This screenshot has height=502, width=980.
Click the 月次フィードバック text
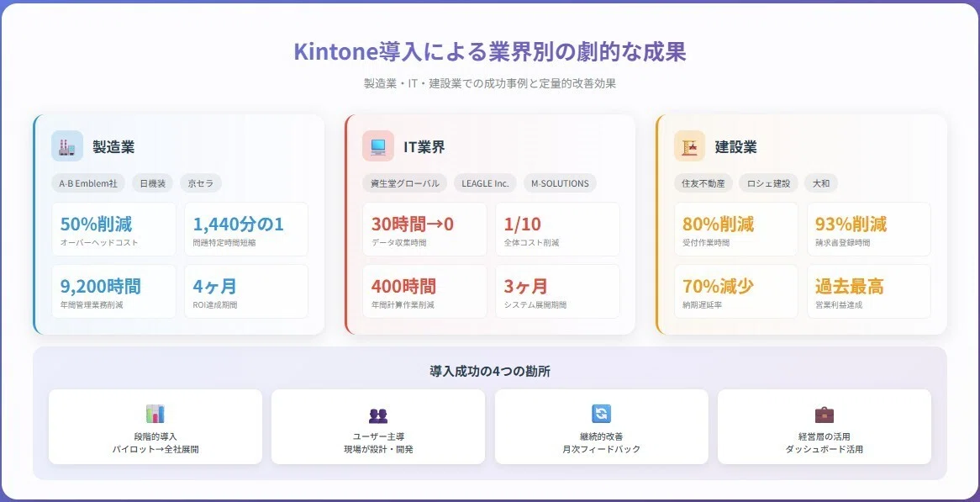pyautogui.click(x=601, y=450)
